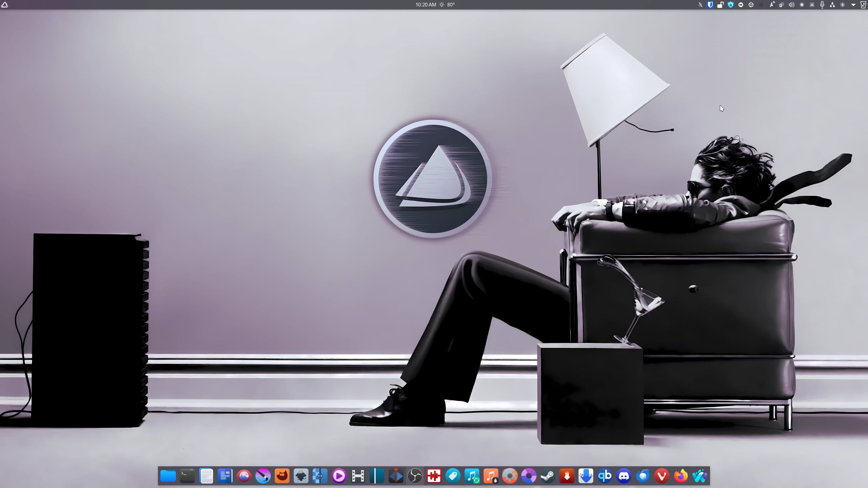The height and width of the screenshot is (488, 868).
Task: Launch Inkscape from the dock
Action: tap(301, 476)
